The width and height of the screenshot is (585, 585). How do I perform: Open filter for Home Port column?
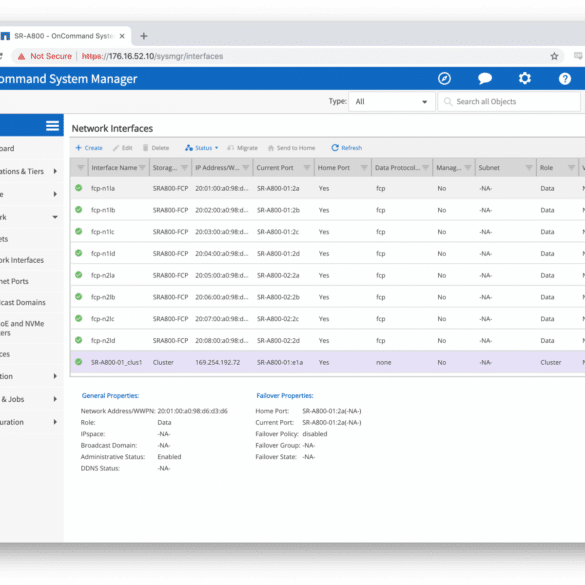click(364, 168)
